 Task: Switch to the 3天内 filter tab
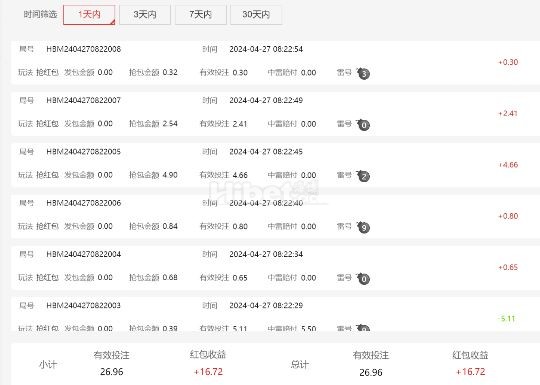coord(145,15)
